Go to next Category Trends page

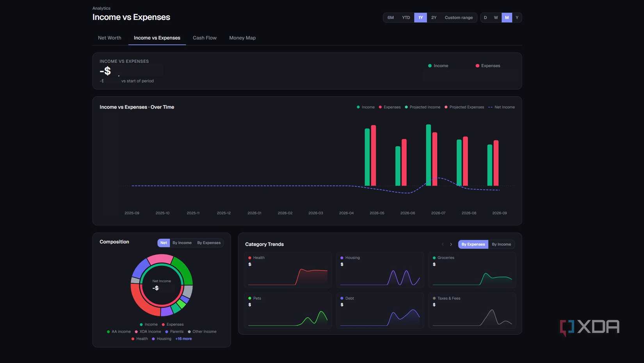451,244
